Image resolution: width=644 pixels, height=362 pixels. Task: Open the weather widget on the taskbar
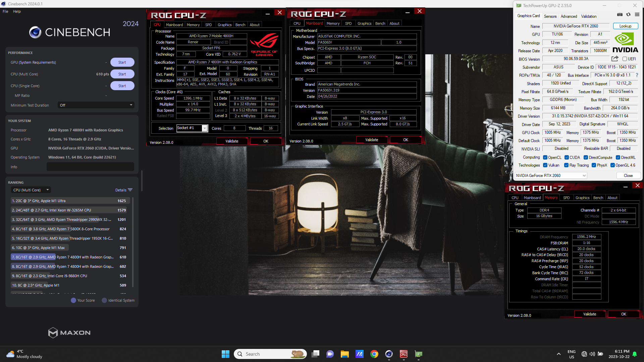tap(24, 354)
